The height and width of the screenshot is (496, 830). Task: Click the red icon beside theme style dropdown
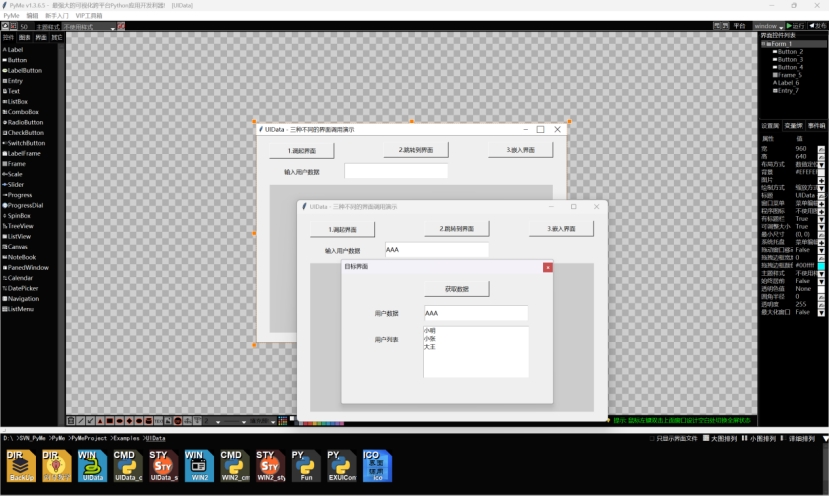[x=121, y=26]
